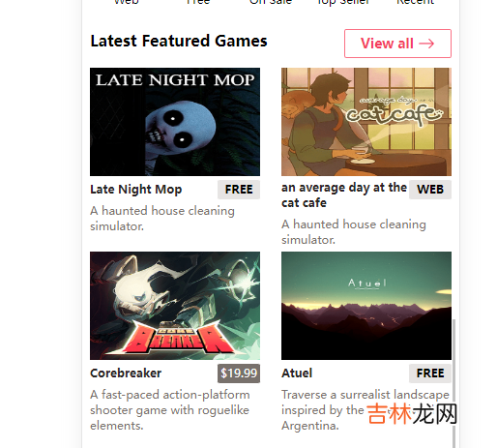Select the Recent tab
The height and width of the screenshot is (448, 497).
tap(415, 2)
